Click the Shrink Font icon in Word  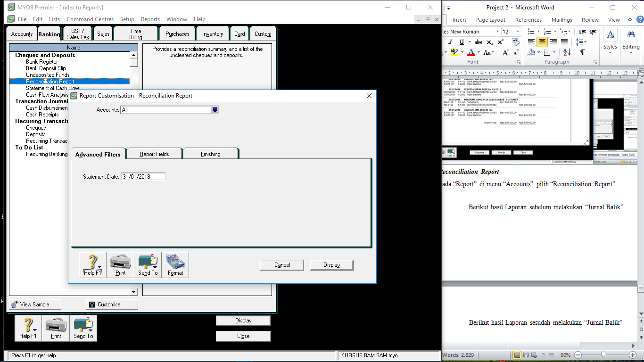pos(515,52)
